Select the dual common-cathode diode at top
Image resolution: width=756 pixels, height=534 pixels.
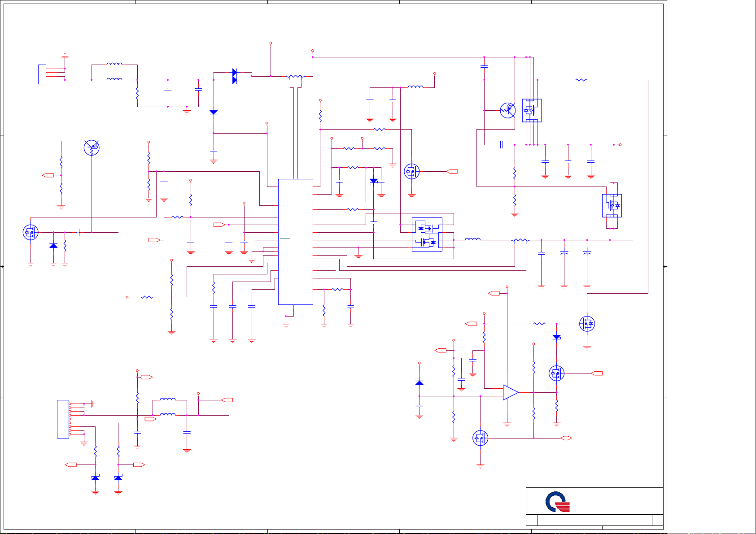click(235, 76)
